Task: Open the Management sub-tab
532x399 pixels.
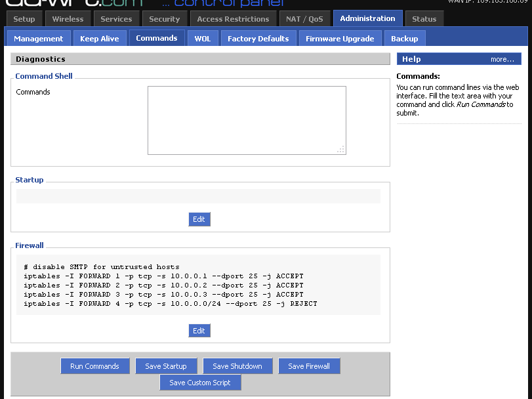Action: coord(39,38)
